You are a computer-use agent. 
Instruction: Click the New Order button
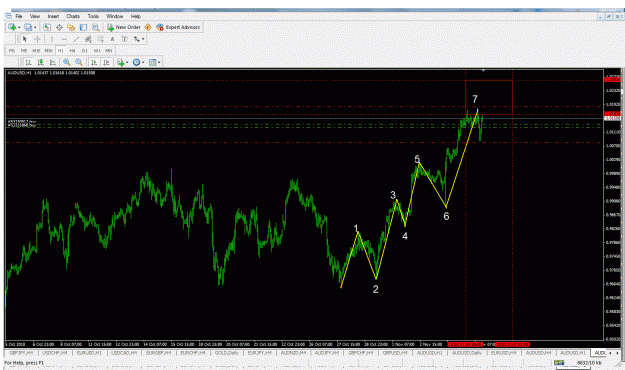(x=124, y=27)
